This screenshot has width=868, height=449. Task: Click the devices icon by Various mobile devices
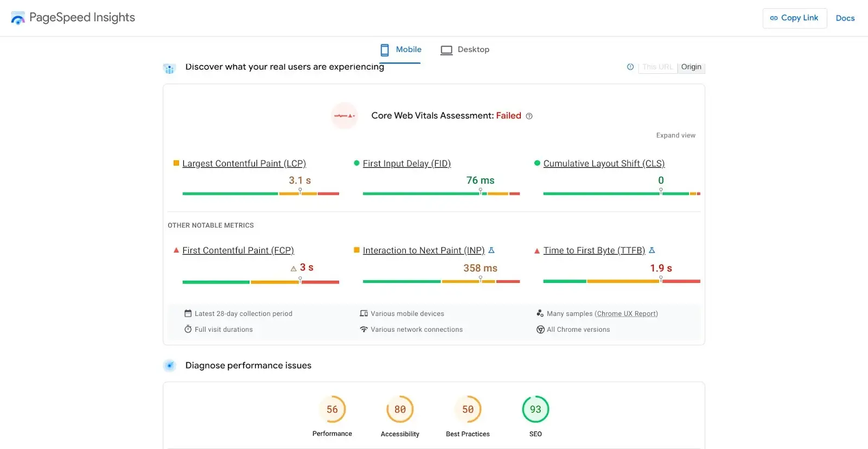click(364, 313)
